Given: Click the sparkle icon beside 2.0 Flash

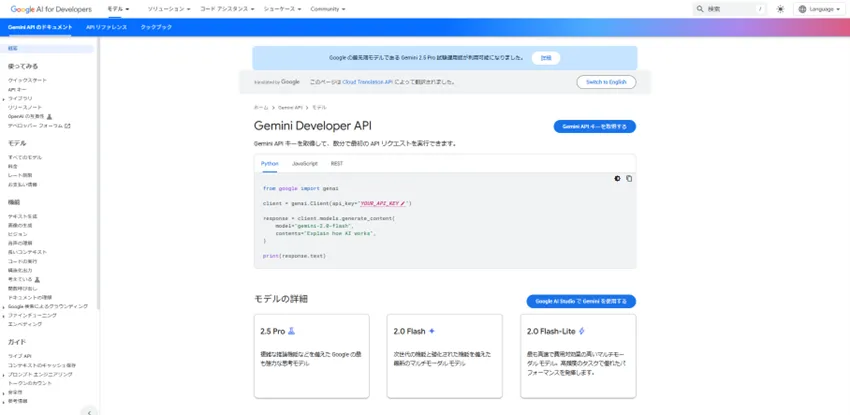Looking at the screenshot, I should coord(432,331).
